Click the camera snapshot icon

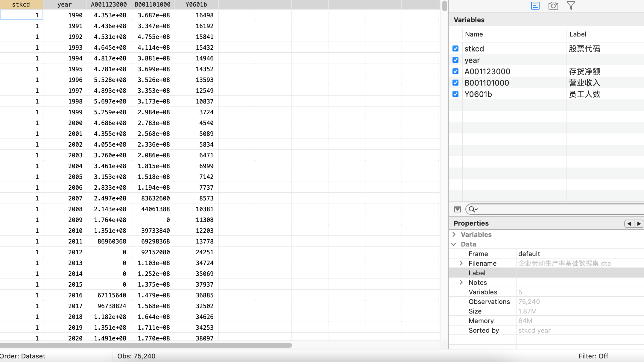pos(553,6)
